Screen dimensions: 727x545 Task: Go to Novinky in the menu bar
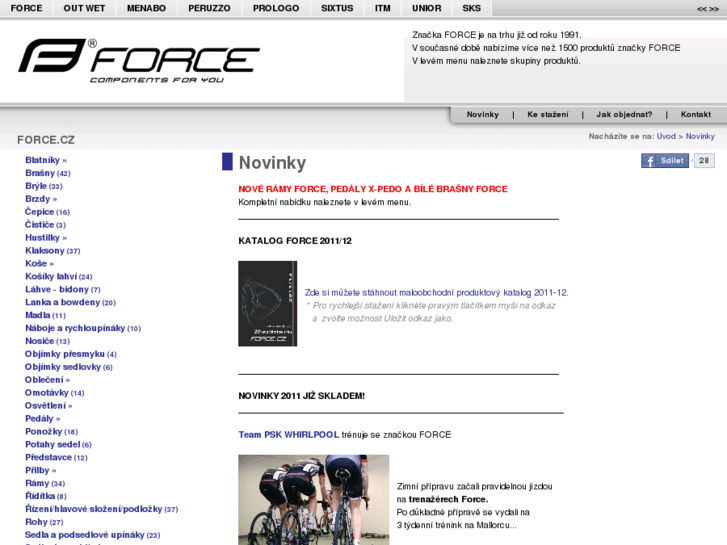pos(483,115)
